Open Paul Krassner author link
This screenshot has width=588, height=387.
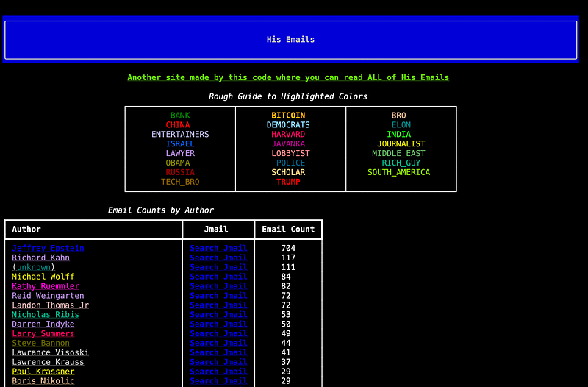(x=43, y=372)
